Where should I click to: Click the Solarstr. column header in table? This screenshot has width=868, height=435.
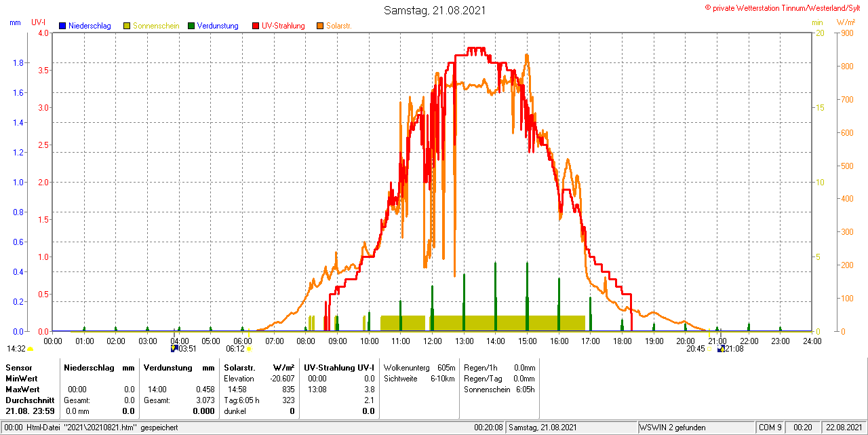pos(239,368)
